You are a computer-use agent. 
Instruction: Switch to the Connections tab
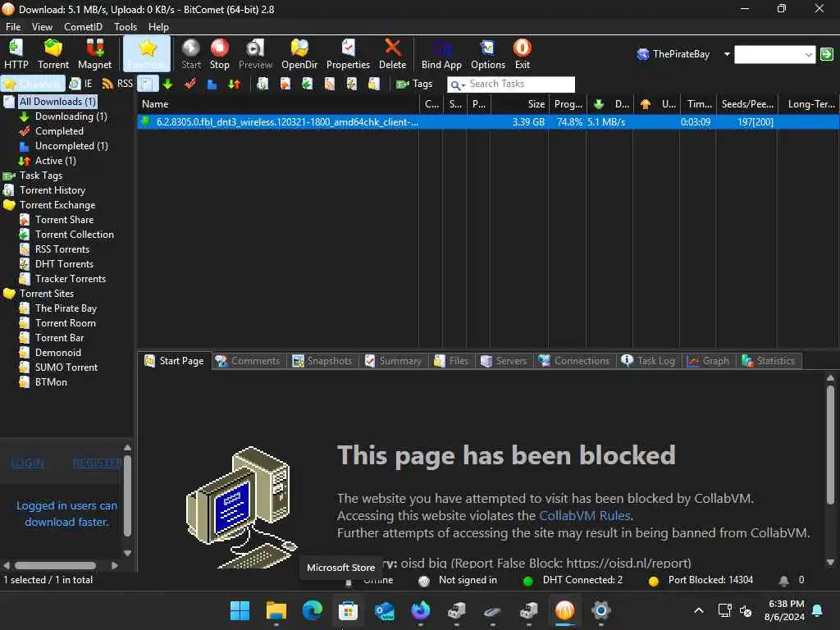click(574, 361)
